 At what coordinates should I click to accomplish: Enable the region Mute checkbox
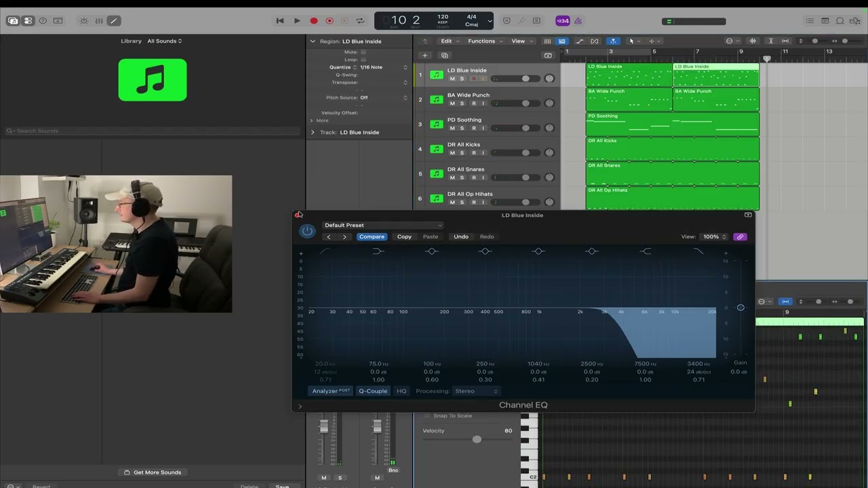coord(363,52)
